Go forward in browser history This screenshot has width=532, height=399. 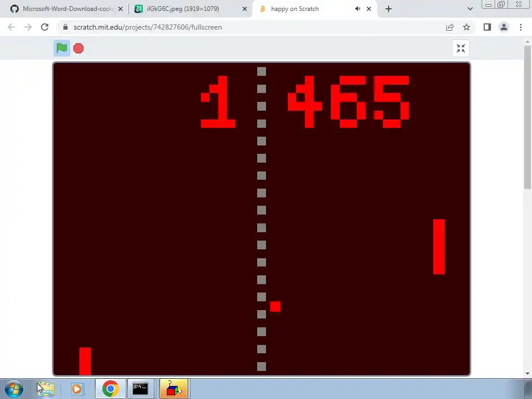[x=28, y=27]
